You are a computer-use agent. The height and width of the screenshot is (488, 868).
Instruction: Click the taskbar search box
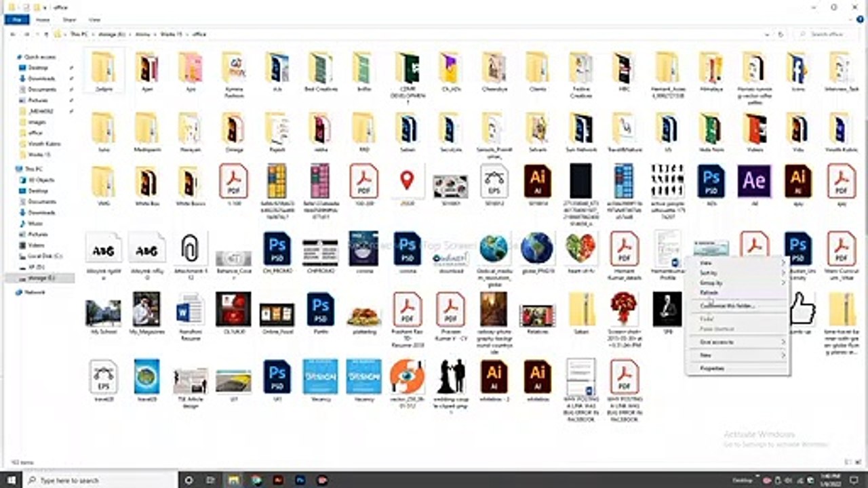click(x=100, y=480)
